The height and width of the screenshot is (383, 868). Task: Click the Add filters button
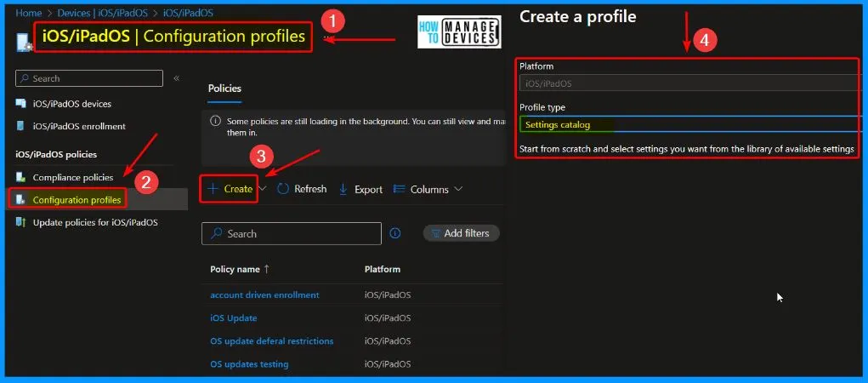[461, 233]
